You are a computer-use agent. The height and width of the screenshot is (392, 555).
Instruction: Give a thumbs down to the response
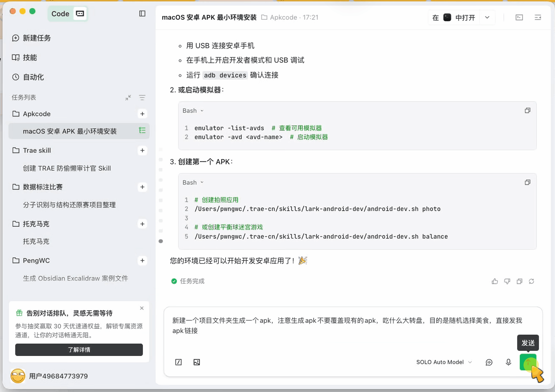pos(507,281)
